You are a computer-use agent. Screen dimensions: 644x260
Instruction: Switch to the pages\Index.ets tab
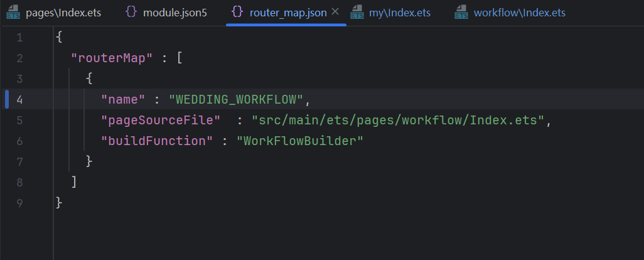click(x=63, y=13)
